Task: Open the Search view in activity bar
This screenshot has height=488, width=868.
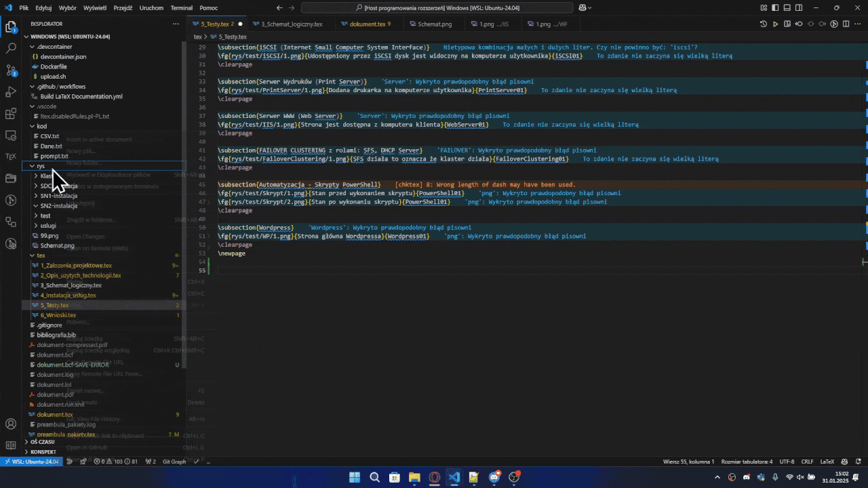Action: 11,49
